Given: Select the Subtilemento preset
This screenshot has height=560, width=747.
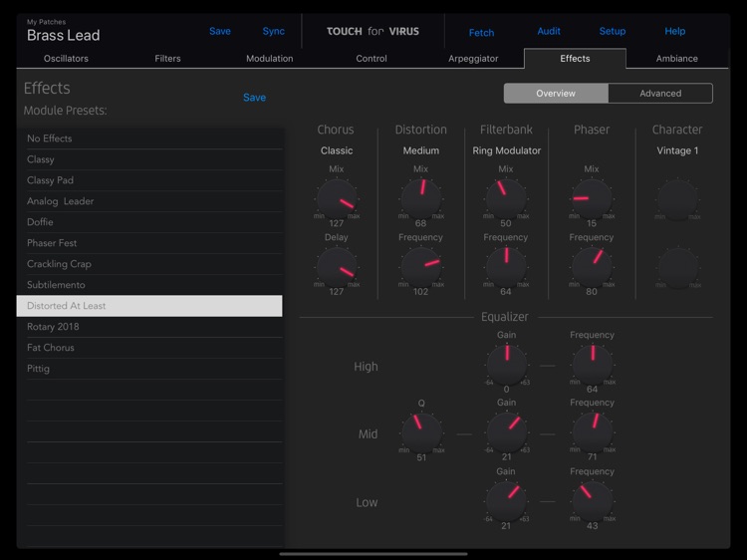Looking at the screenshot, I should pyautogui.click(x=149, y=286).
